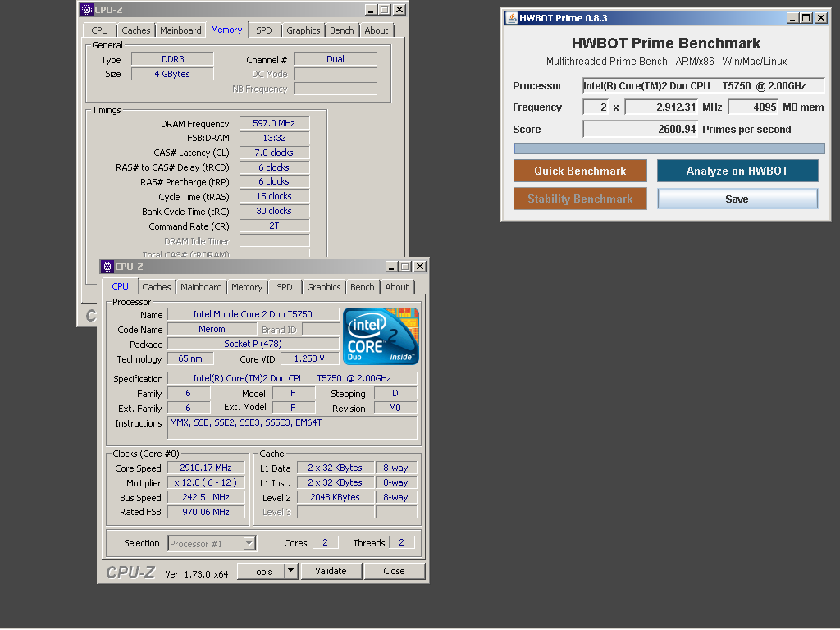840x630 pixels.
Task: Select Mainboard tab in back CPU-Z window
Action: (x=180, y=30)
